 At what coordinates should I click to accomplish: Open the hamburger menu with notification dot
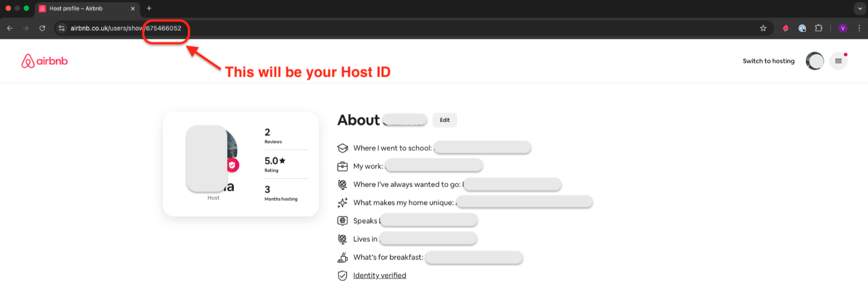point(838,61)
